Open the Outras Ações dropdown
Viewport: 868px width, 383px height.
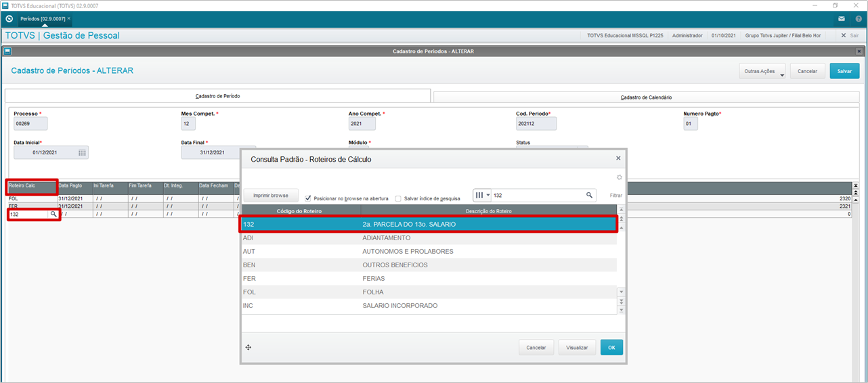tap(763, 71)
